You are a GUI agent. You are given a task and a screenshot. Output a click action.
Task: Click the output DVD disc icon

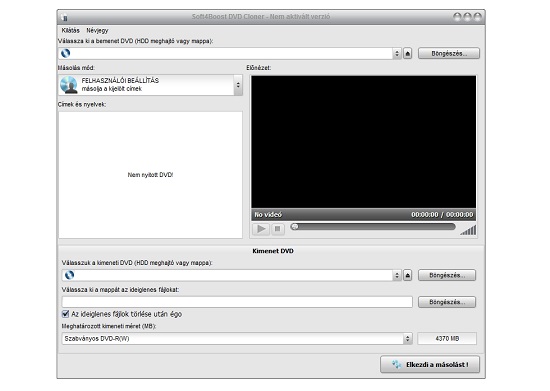[x=69, y=275]
